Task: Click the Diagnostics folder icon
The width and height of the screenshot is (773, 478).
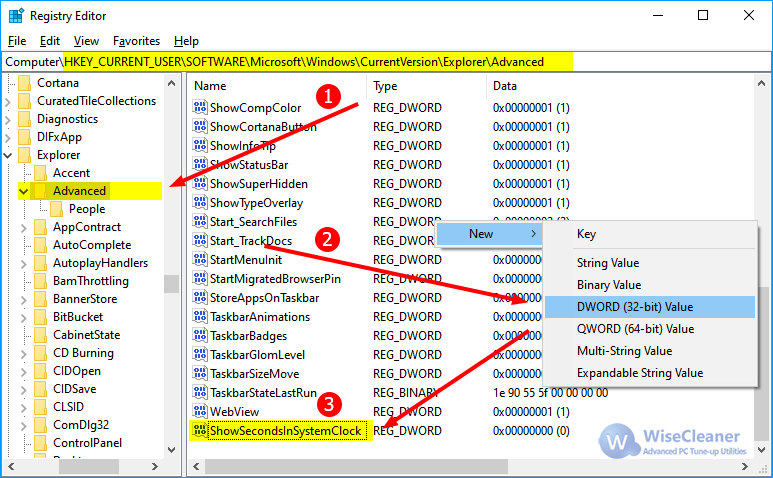Action: coord(25,119)
